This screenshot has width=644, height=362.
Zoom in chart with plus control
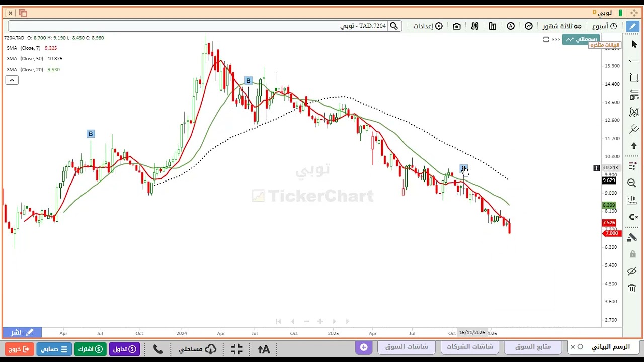pyautogui.click(x=320, y=321)
